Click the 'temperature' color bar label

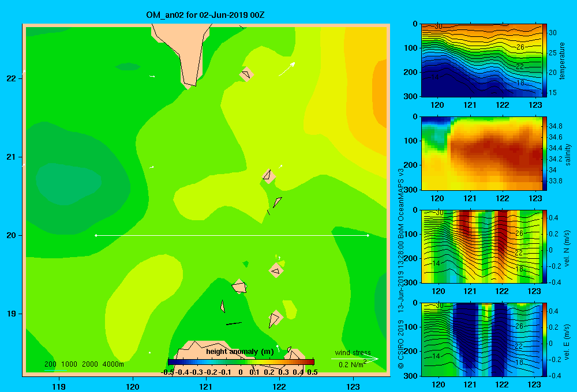(x=562, y=61)
